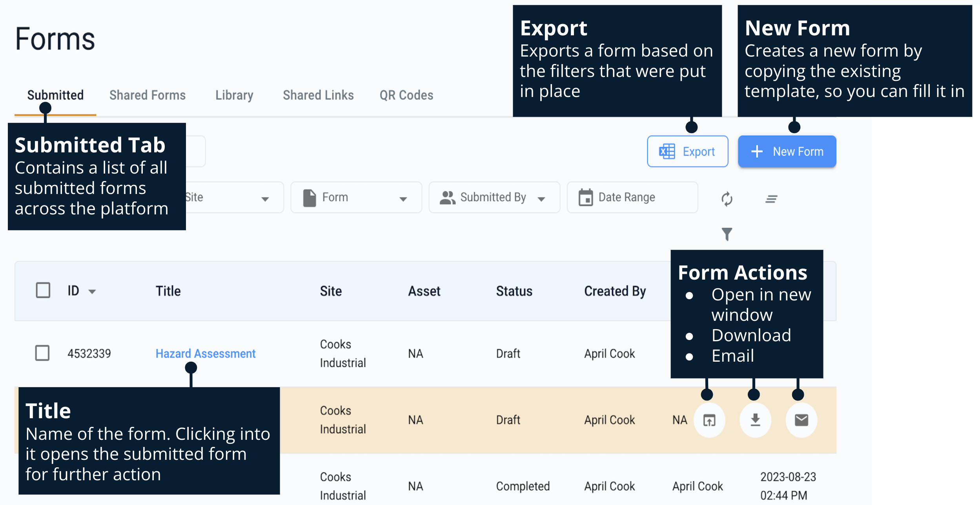The width and height of the screenshot is (980, 505).
Task: Click the open in new window icon
Action: pyautogui.click(x=709, y=420)
